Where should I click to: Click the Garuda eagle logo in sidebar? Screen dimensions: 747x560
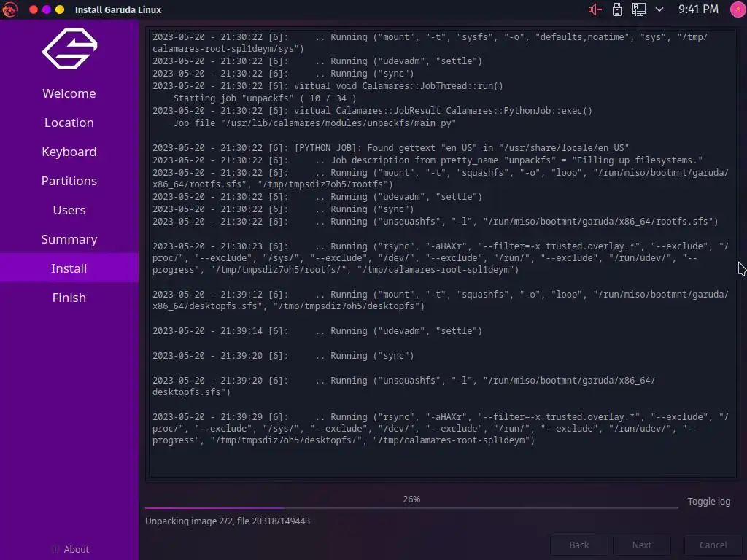point(69,49)
